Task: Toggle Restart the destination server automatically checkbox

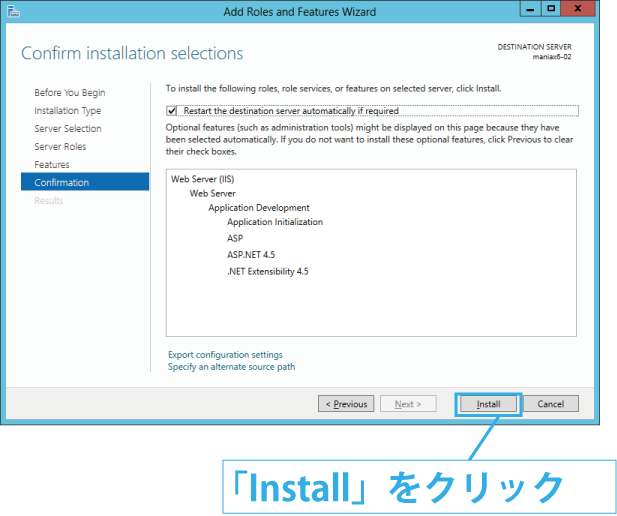Action: coord(172,111)
